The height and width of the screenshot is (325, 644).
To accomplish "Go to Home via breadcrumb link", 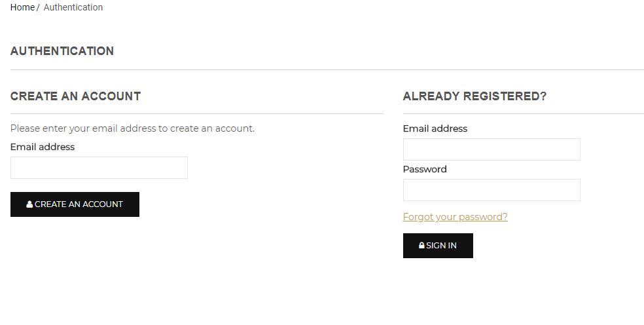I will coord(22,8).
